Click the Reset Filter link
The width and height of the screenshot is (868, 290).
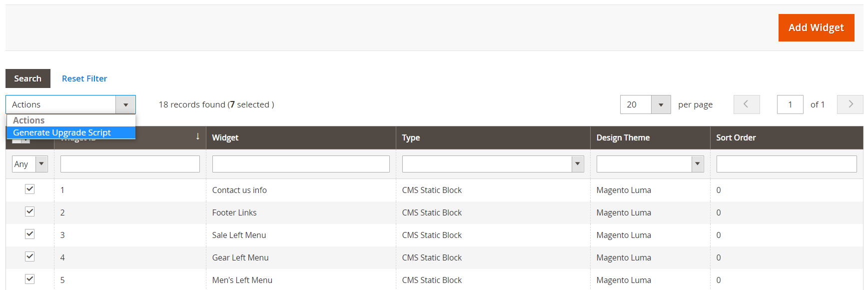tap(84, 78)
